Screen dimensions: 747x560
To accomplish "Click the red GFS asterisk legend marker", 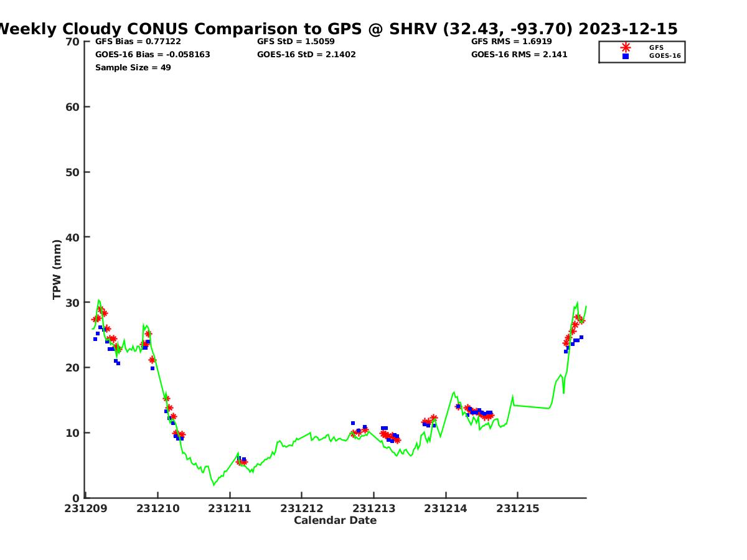I will click(626, 47).
